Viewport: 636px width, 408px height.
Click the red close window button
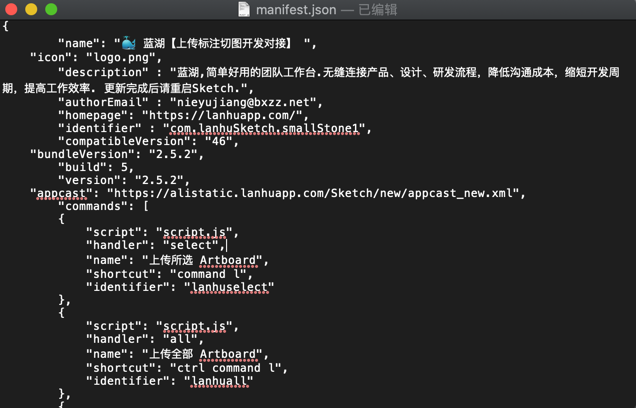click(x=11, y=9)
